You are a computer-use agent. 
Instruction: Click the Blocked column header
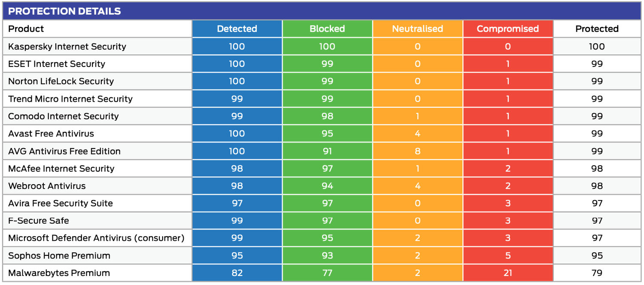(327, 29)
